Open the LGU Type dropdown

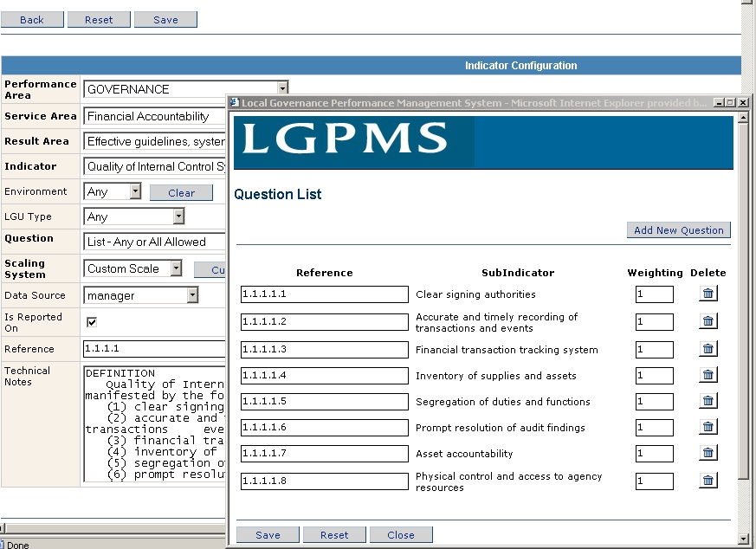pyautogui.click(x=178, y=216)
